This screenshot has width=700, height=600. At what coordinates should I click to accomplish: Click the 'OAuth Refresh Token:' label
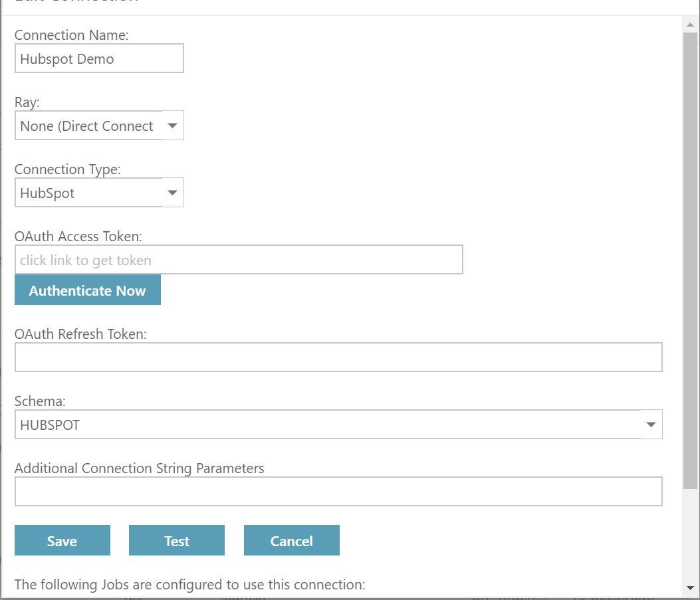81,334
